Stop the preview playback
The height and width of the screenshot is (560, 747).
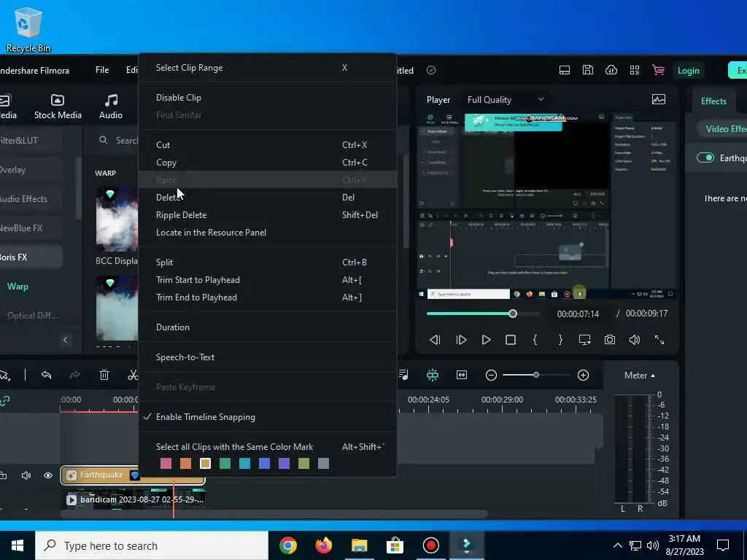click(511, 340)
